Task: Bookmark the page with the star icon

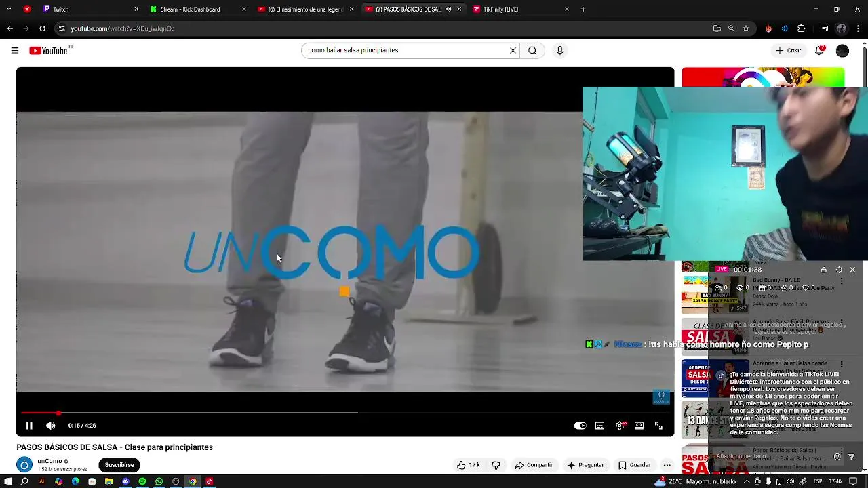Action: [x=746, y=28]
